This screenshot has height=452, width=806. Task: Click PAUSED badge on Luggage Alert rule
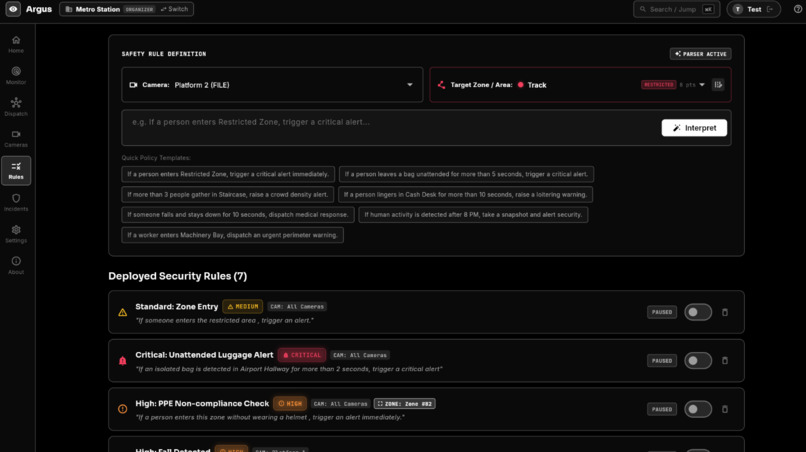tap(662, 360)
